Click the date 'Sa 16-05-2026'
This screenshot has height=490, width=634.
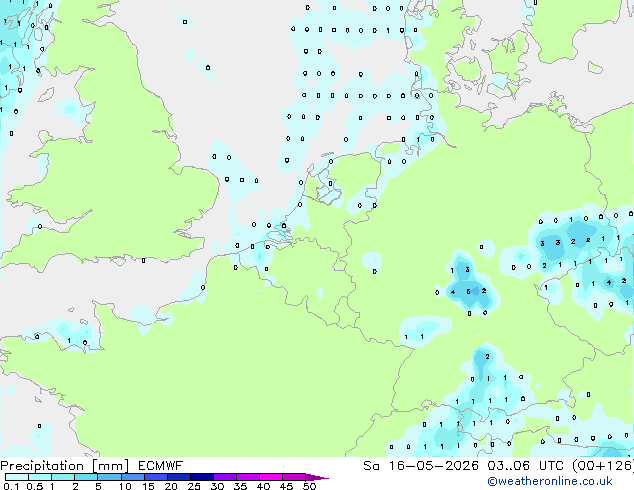tap(421, 466)
